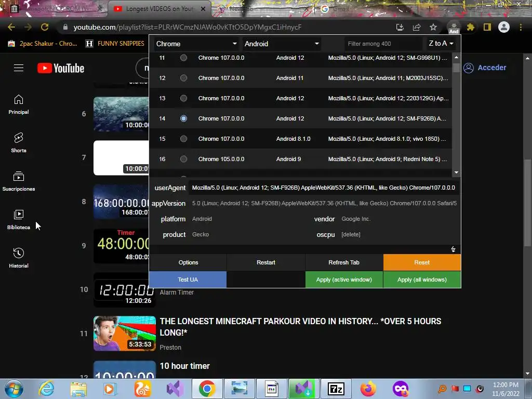532x399 pixels.
Task: Open THE LONGEST MINECRAFT PARKOUR VIDEO title link
Action: coord(300,327)
